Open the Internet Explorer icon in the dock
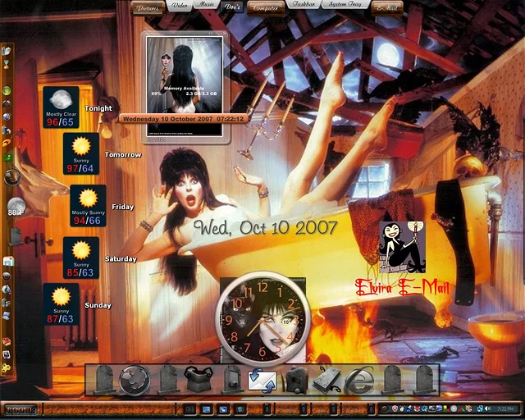This screenshot has width=525, height=420. [358, 380]
